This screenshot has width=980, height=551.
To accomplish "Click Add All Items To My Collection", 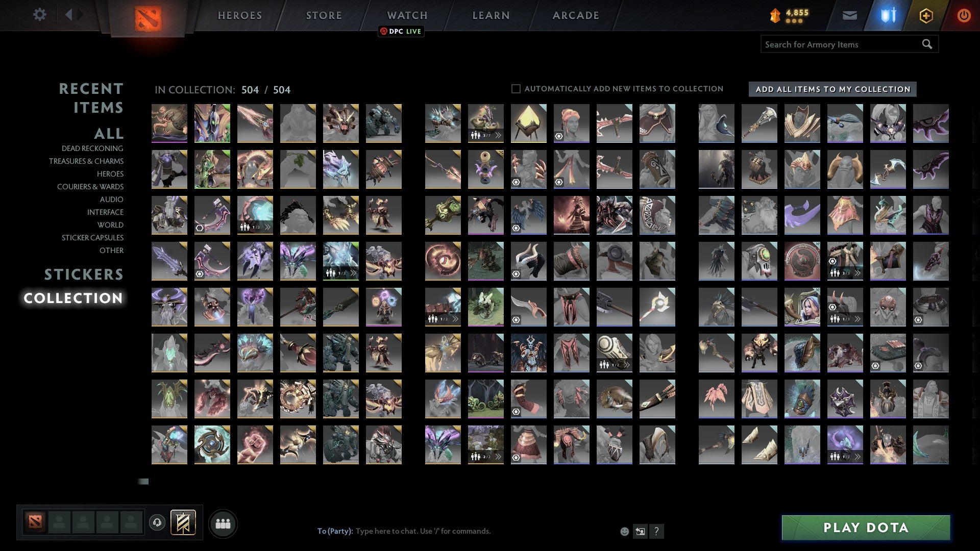I will point(832,89).
